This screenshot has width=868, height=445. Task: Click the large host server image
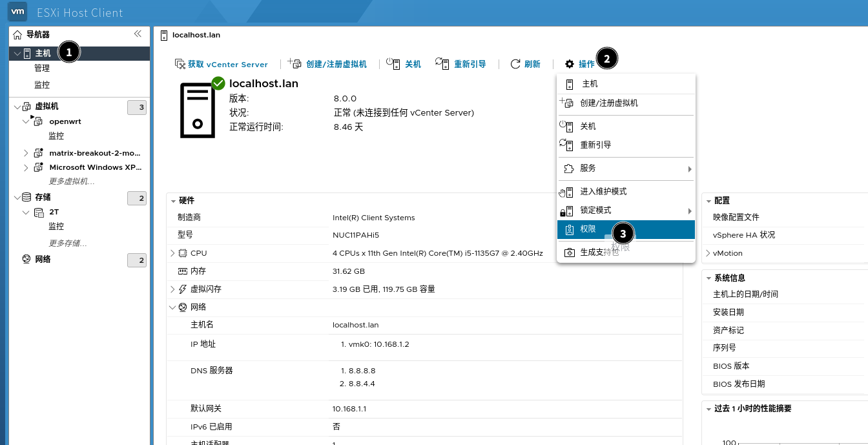[x=198, y=110]
